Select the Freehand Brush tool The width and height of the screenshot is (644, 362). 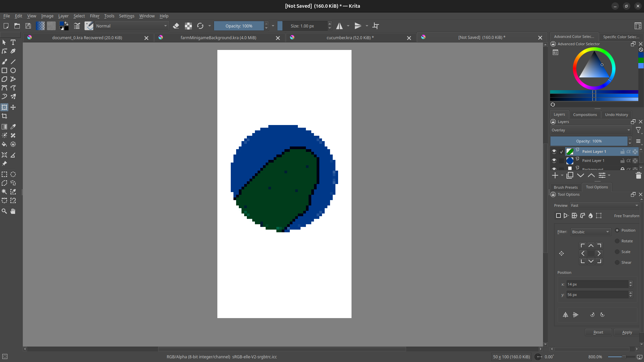coord(4,62)
